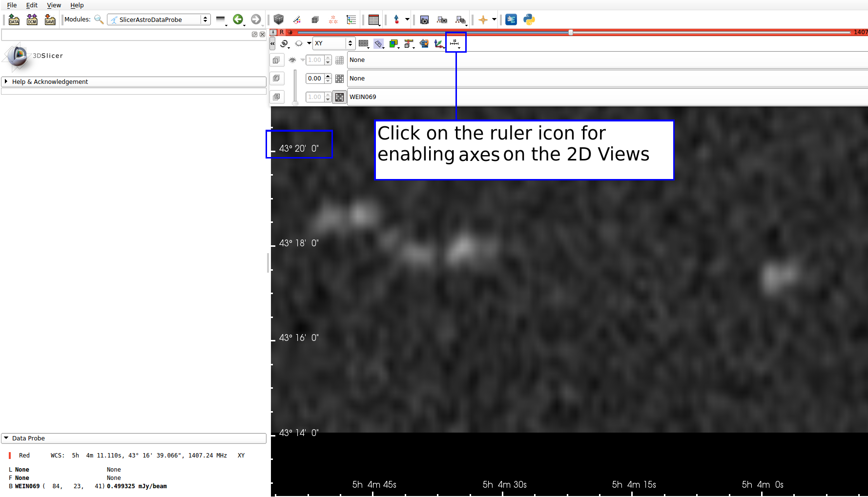
Task: Toggle interpolation for WEIN069 background layer
Action: click(339, 97)
